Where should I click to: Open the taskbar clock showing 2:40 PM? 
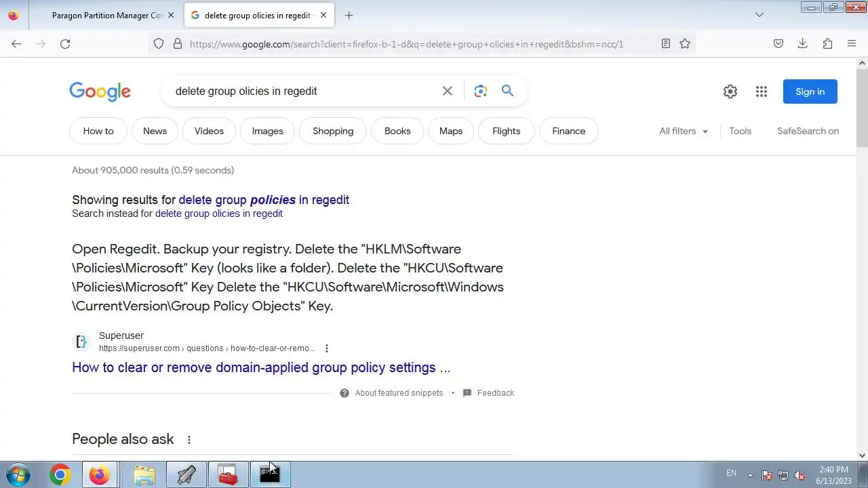point(833,475)
